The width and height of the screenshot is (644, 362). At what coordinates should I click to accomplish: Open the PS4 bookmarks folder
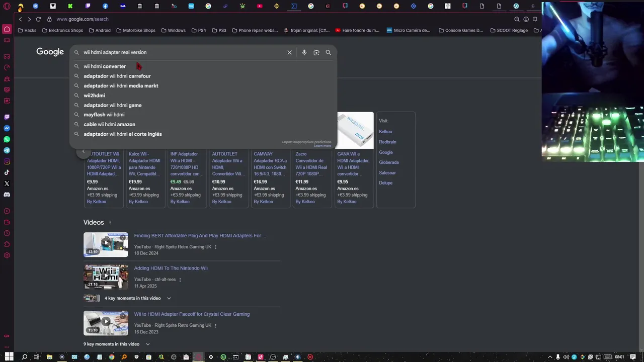(x=199, y=30)
